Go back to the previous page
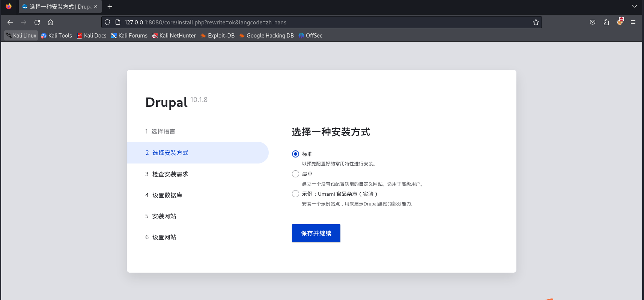 pyautogui.click(x=10, y=22)
